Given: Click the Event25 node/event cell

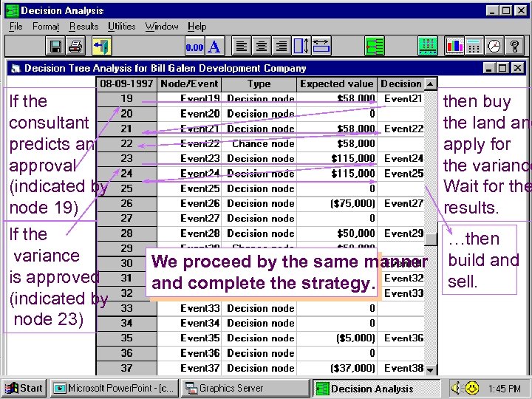Looking at the screenshot, I should (189, 188).
